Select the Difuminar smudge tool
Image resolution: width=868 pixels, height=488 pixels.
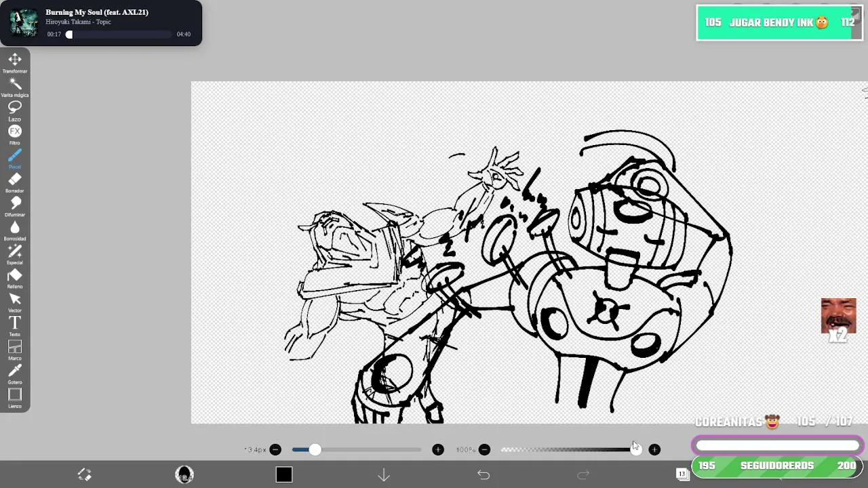tap(14, 206)
